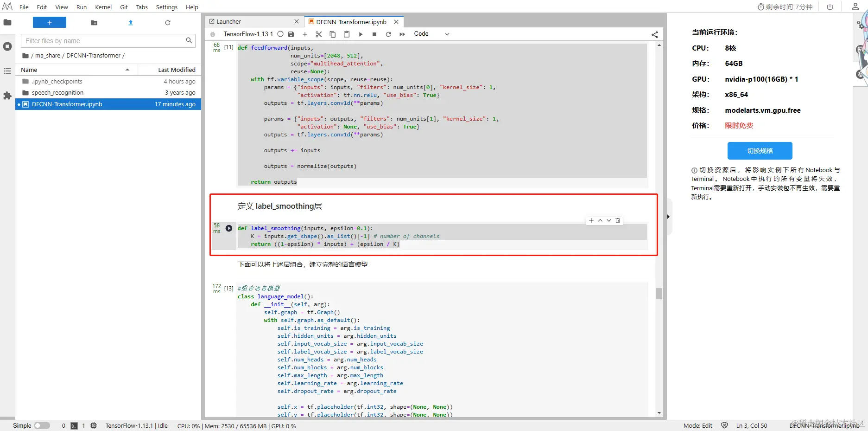
Task: Toggle Simple interface mode switch
Action: 42,425
